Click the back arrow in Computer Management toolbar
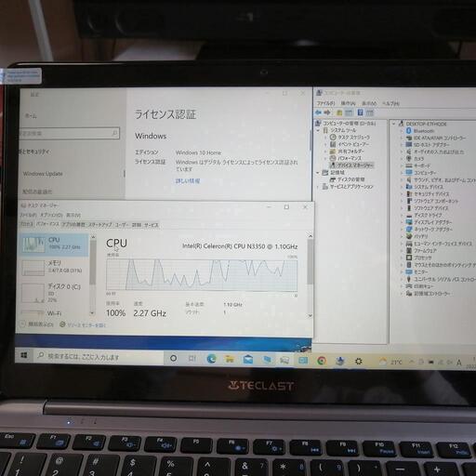The height and width of the screenshot is (476, 476). point(318,112)
